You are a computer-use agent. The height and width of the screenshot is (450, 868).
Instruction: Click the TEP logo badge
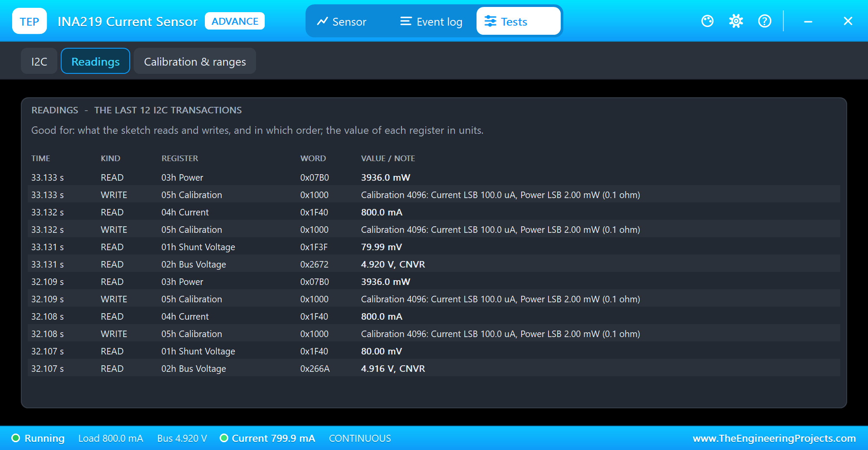(x=30, y=21)
